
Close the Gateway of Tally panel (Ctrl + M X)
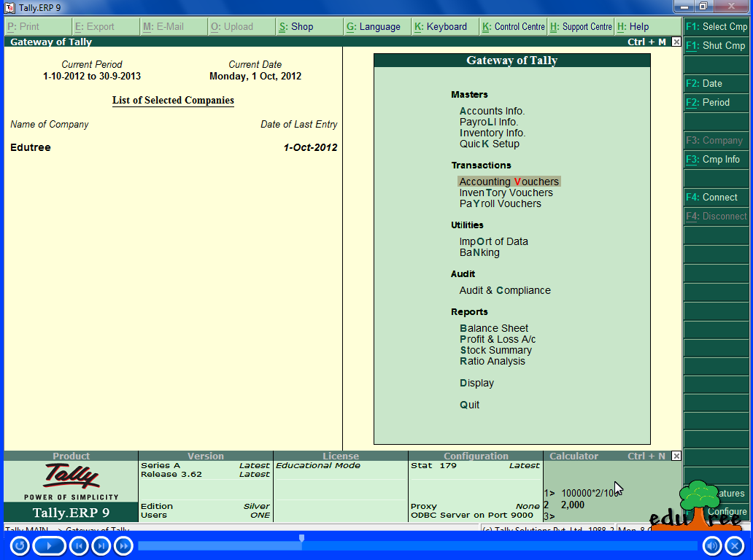[x=676, y=42]
